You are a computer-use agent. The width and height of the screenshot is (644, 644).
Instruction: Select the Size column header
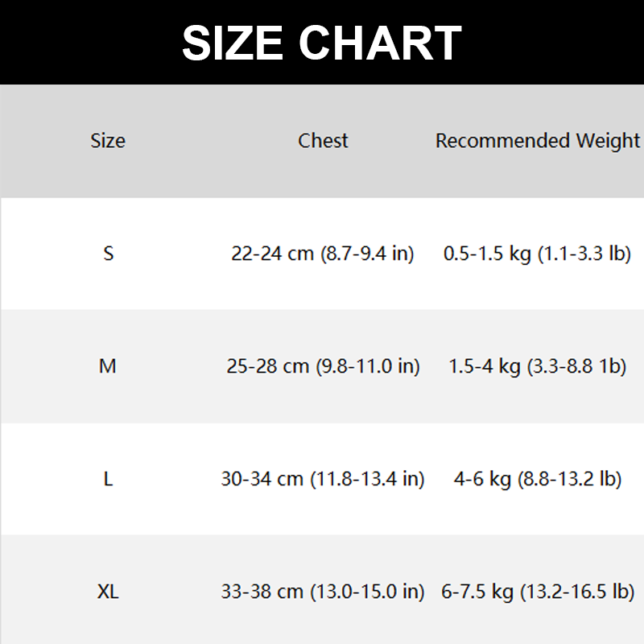pos(108,141)
